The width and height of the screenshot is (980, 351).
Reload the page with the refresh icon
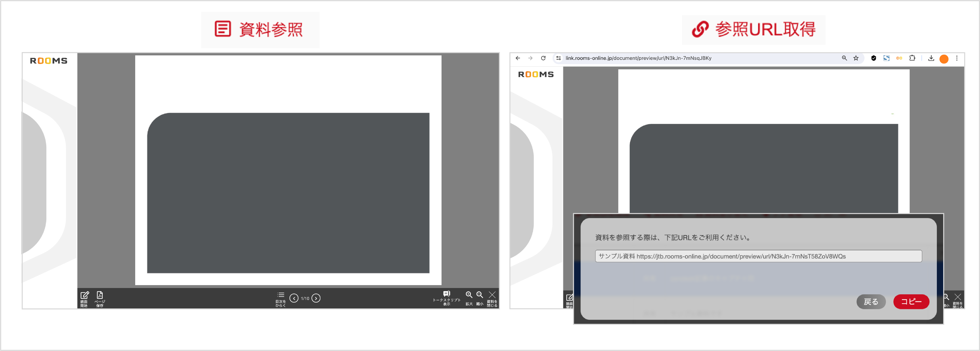543,58
